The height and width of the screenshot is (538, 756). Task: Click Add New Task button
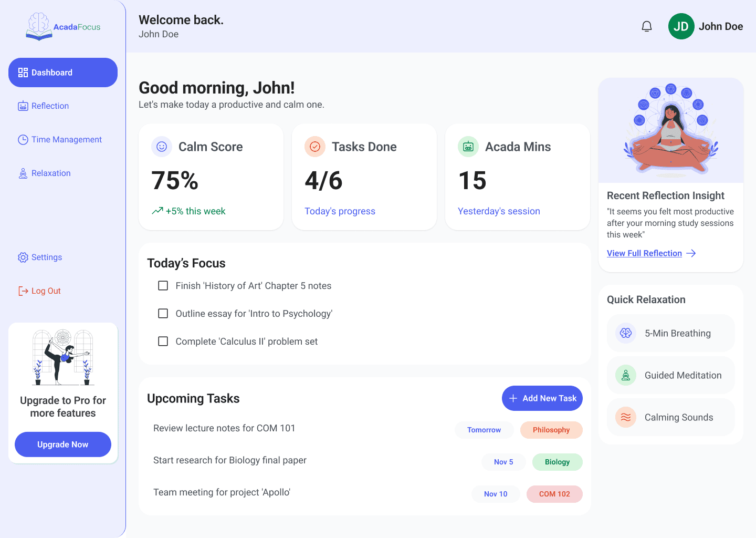[542, 398]
